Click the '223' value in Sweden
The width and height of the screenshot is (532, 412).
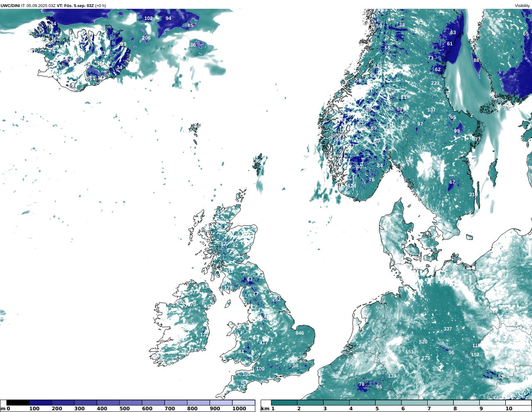(435, 83)
